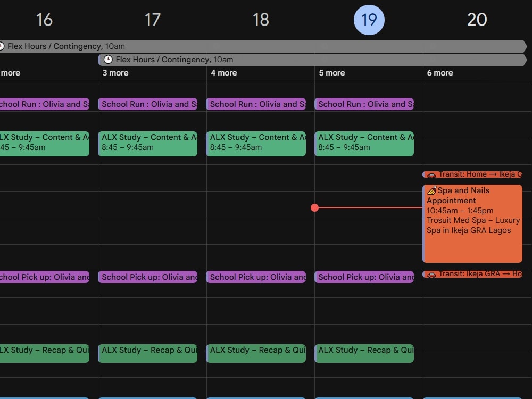
Task: Open ALX Study Recap event on day 17
Action: 147,354
